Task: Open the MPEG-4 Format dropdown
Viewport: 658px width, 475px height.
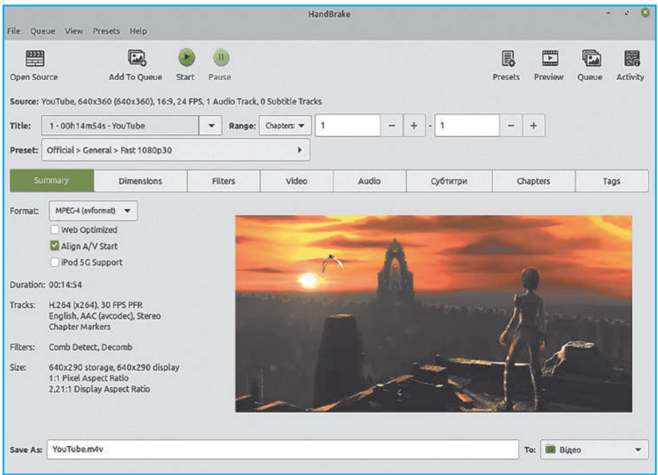Action: point(93,211)
